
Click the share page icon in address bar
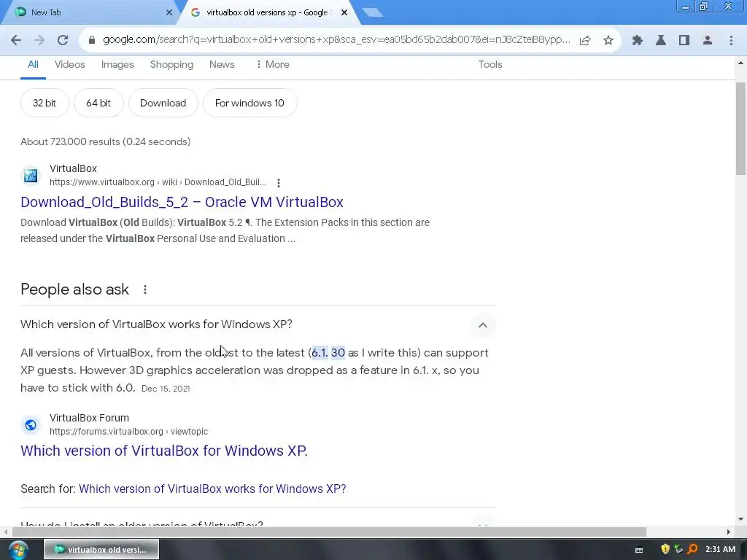click(585, 41)
